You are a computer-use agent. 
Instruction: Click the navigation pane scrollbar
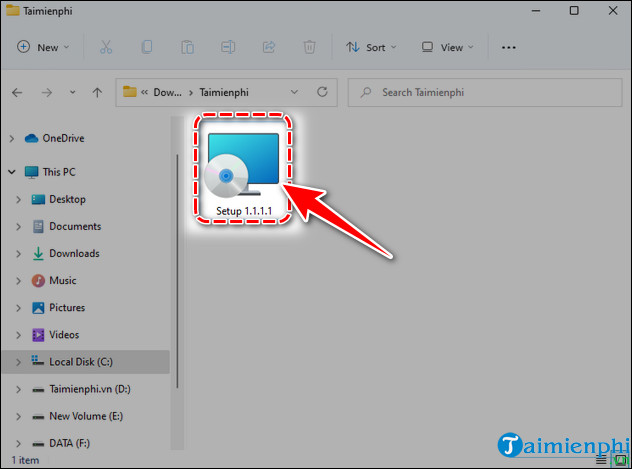pyautogui.click(x=177, y=271)
